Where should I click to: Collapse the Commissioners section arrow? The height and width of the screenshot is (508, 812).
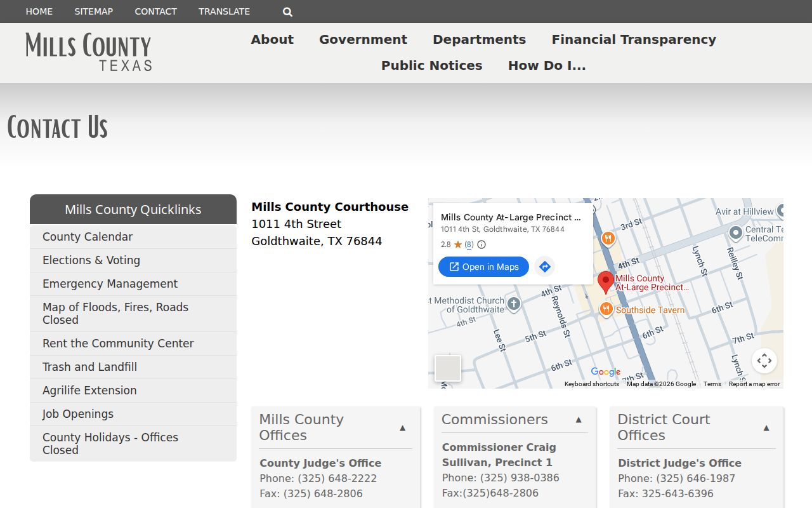(579, 420)
